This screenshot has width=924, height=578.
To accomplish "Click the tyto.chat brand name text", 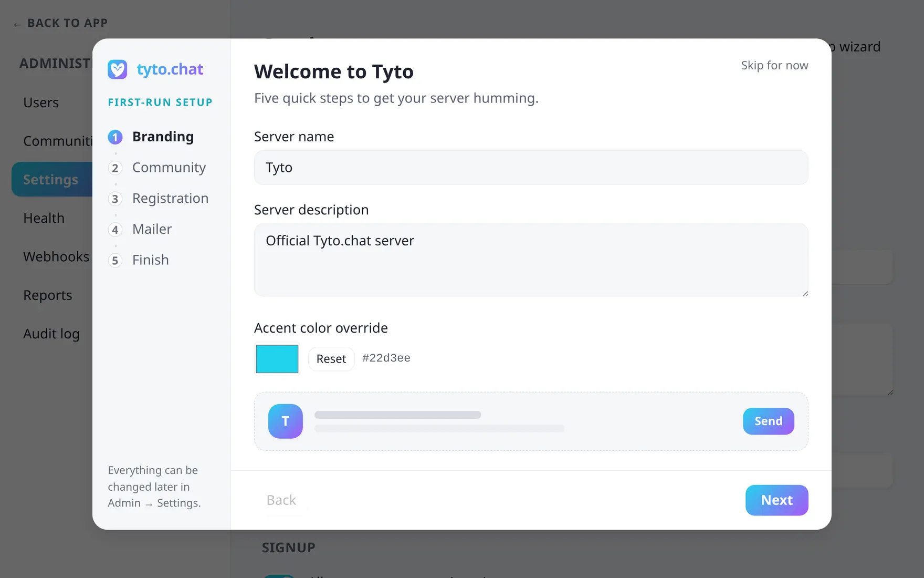I will [x=170, y=69].
